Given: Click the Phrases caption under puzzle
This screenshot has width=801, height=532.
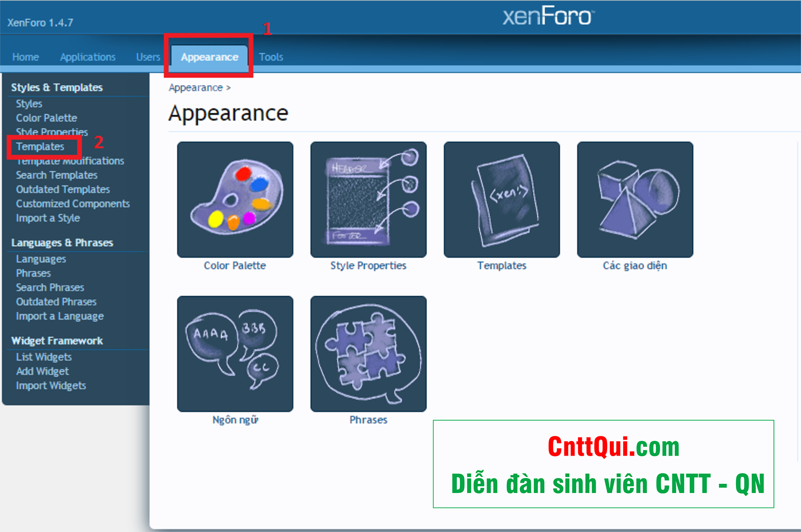Looking at the screenshot, I should (x=369, y=420).
